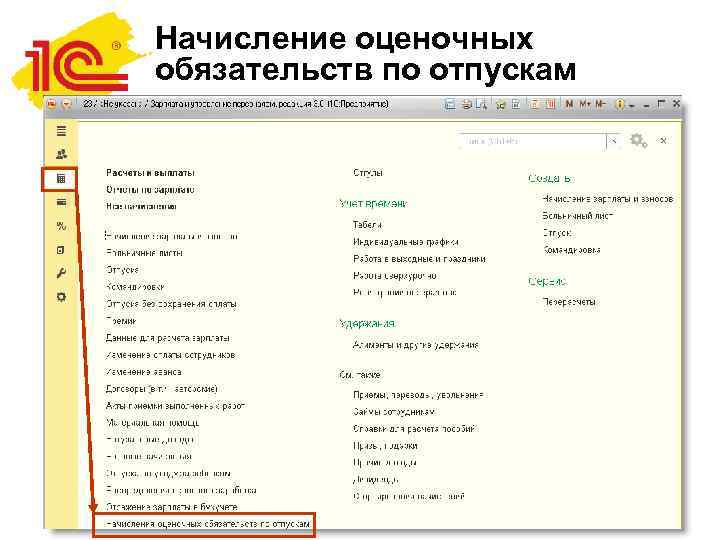The image size is (720, 540).
Task: Open 'Дивиденды'
Action: [x=376, y=480]
